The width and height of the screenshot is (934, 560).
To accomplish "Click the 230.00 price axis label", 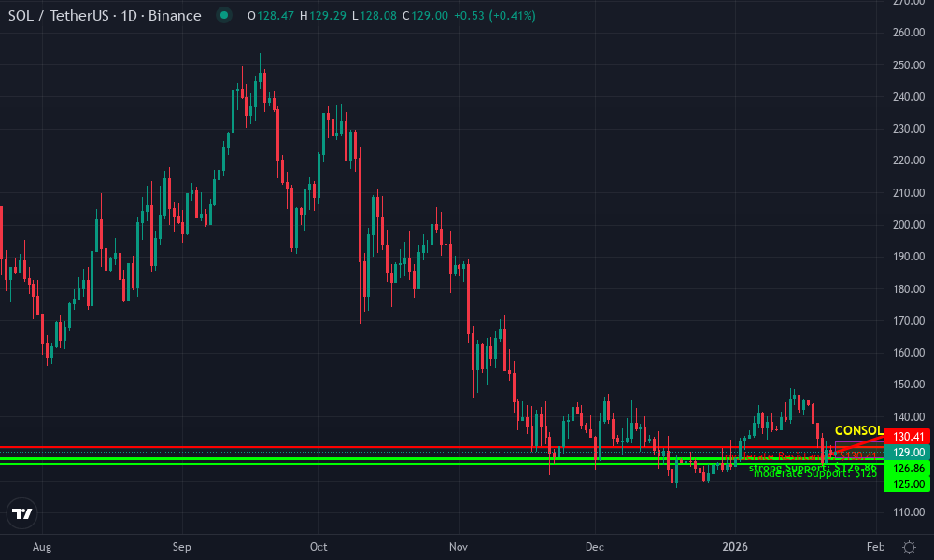I will (x=909, y=129).
